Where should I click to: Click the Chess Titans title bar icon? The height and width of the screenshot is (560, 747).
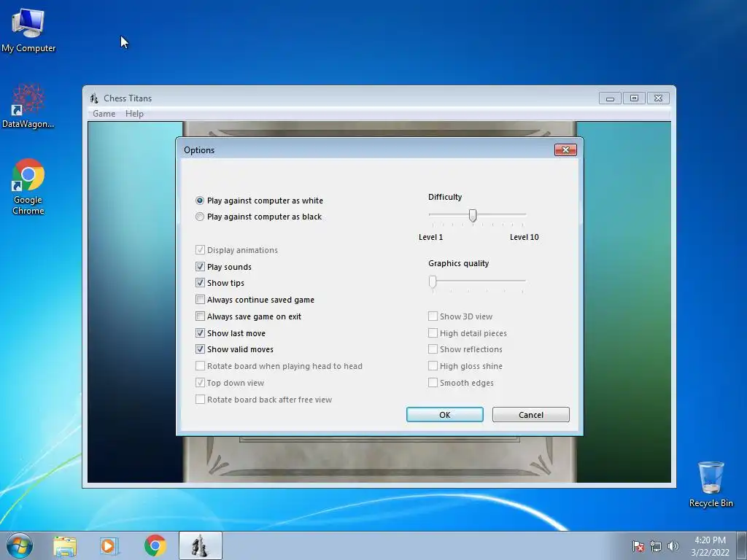[94, 98]
